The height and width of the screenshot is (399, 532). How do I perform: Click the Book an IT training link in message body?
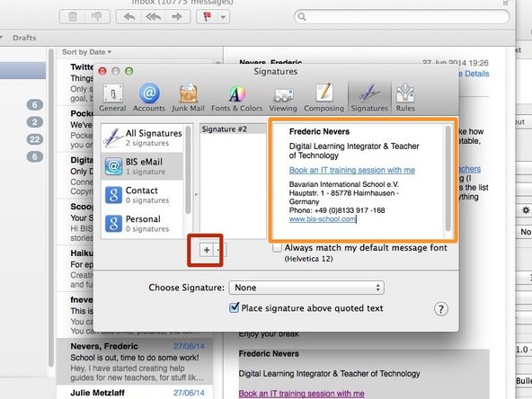point(301,394)
